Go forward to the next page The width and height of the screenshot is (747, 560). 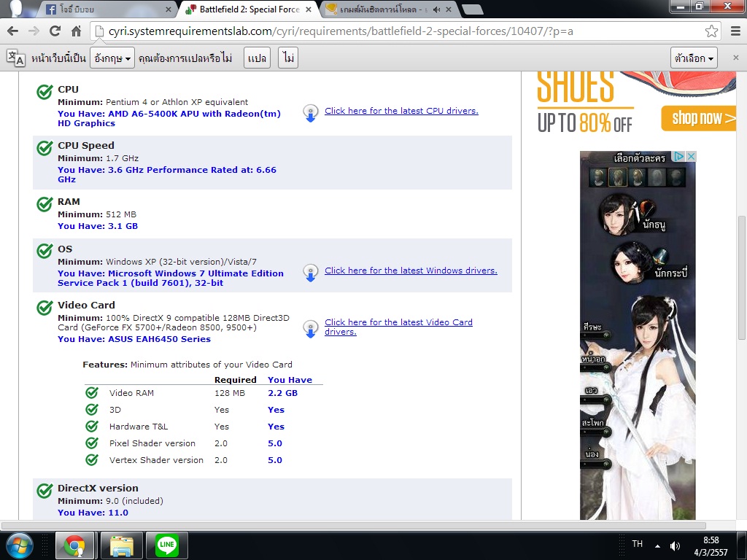[34, 31]
